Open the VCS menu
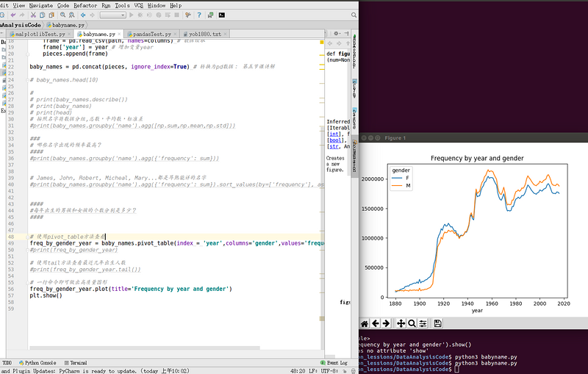 coord(139,5)
